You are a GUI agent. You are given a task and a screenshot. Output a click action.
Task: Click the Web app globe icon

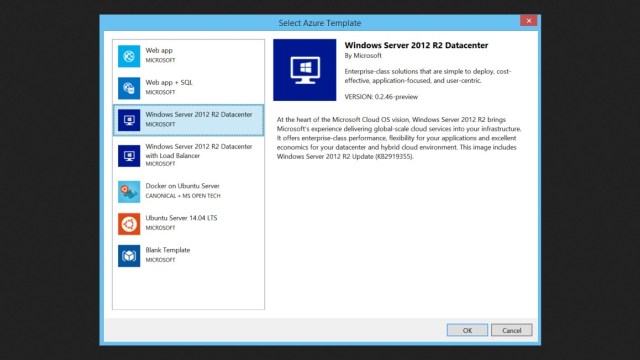click(129, 56)
